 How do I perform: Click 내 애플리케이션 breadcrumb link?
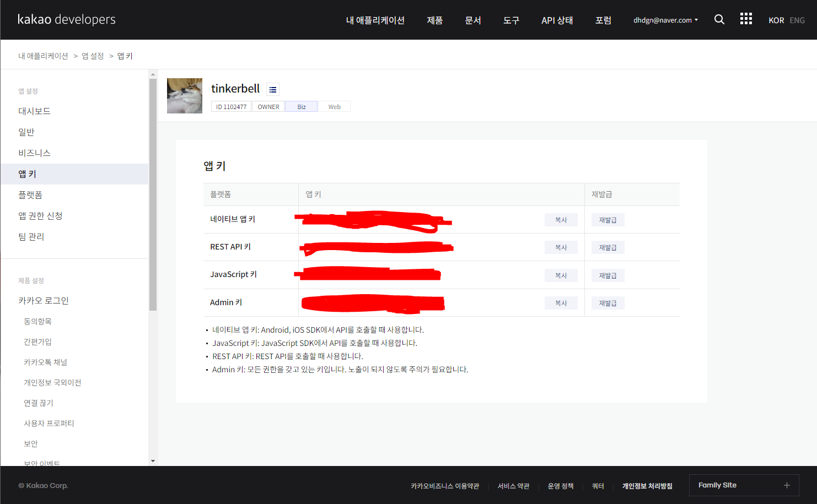pos(43,56)
